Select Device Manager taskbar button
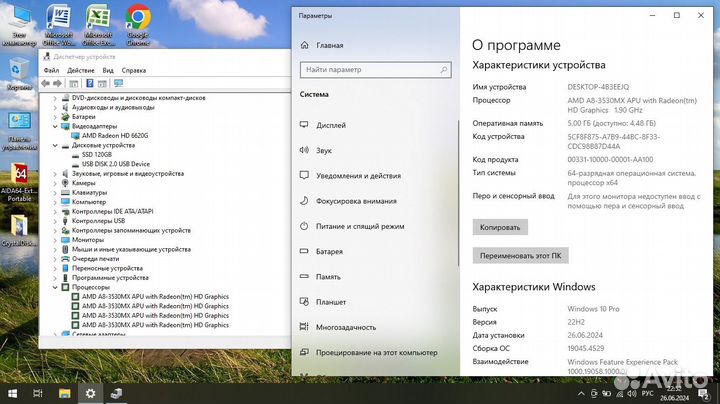Viewport: 720px width, 404px height. coord(116,393)
